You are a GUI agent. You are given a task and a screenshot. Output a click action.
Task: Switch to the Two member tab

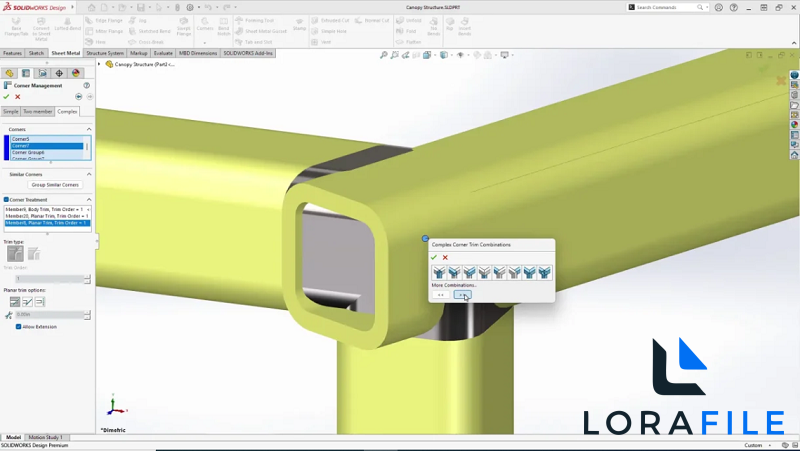coord(38,111)
